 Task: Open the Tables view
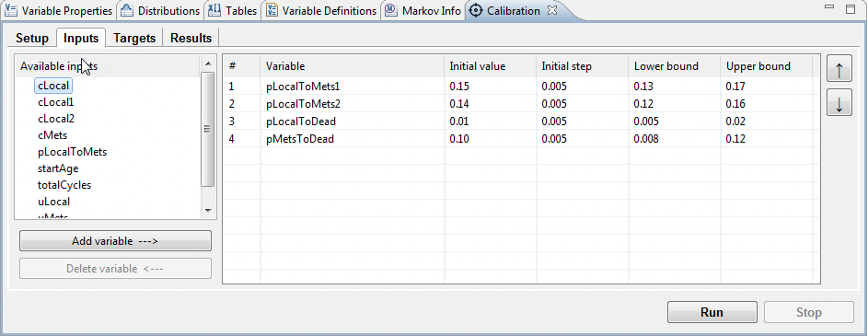click(x=233, y=10)
